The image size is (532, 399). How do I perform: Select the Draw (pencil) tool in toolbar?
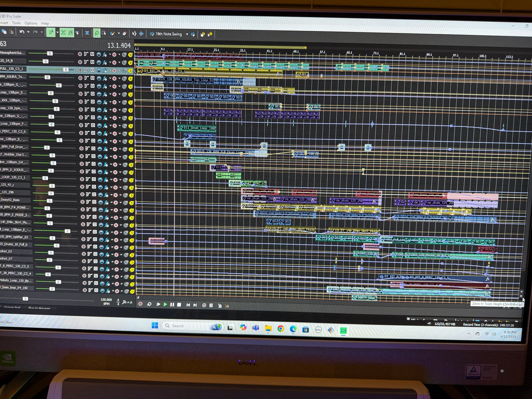point(96,33)
